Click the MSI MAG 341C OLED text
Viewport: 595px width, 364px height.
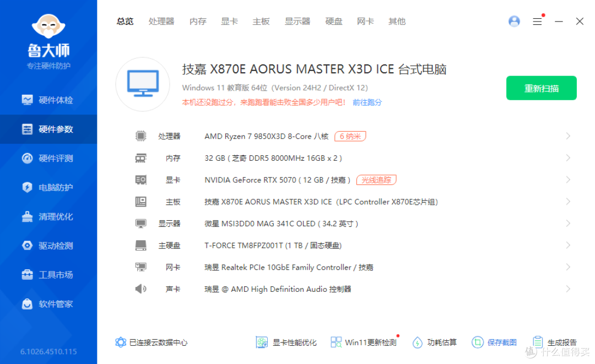click(281, 224)
